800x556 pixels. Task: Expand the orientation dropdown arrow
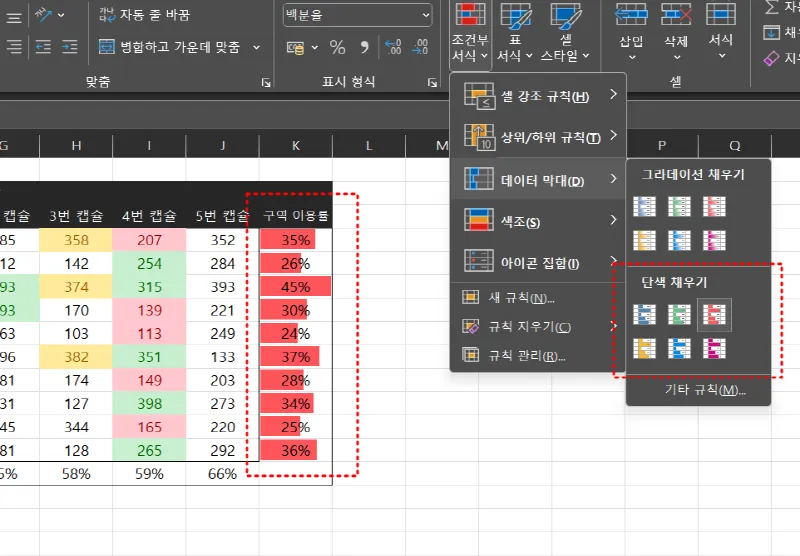coord(61,15)
